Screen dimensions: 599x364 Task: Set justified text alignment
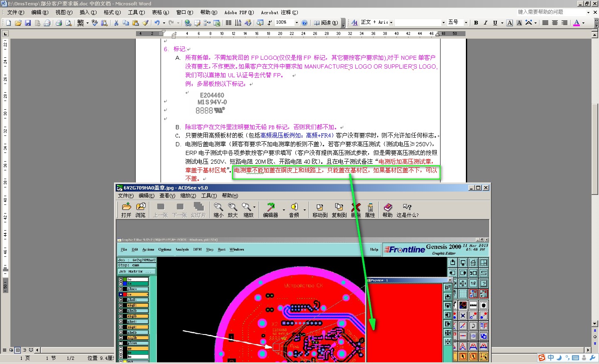545,23
